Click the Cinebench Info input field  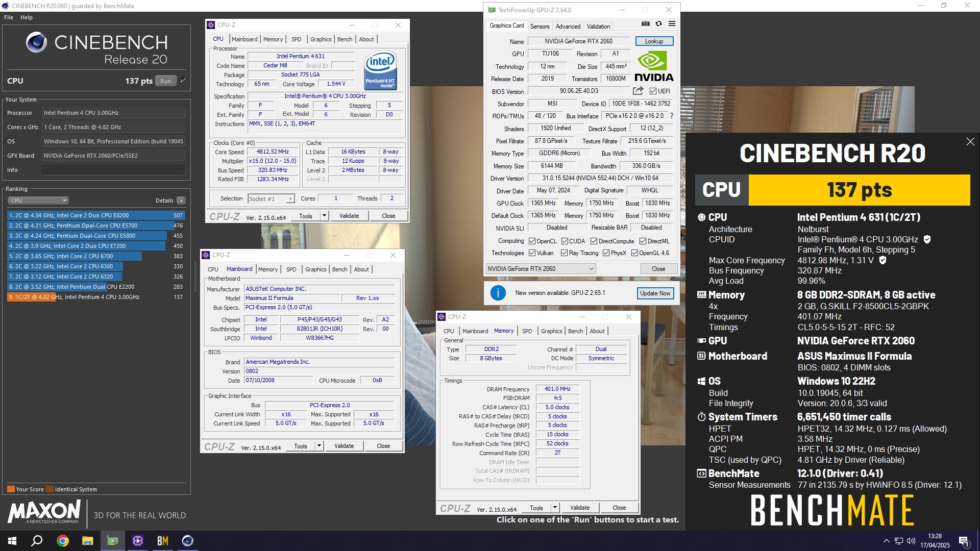click(x=113, y=170)
